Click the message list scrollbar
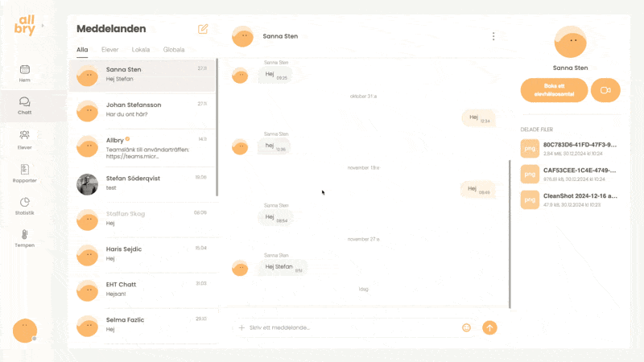 217,127
